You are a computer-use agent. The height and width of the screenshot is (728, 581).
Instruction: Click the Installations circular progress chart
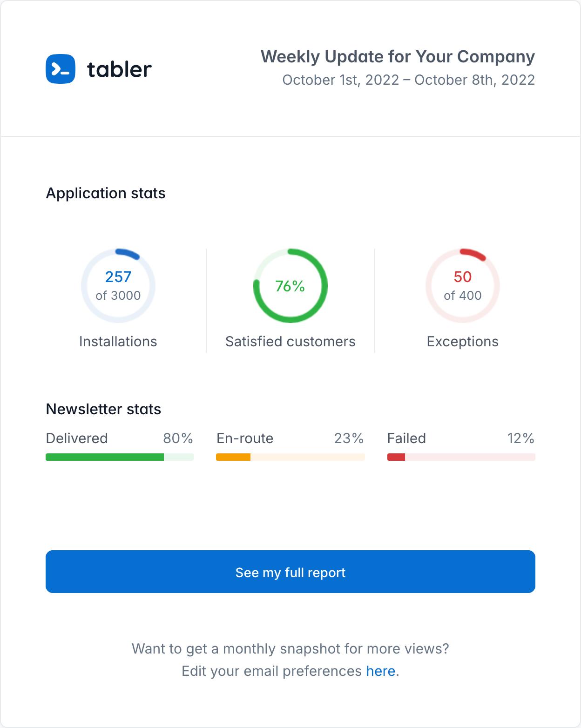tap(118, 286)
